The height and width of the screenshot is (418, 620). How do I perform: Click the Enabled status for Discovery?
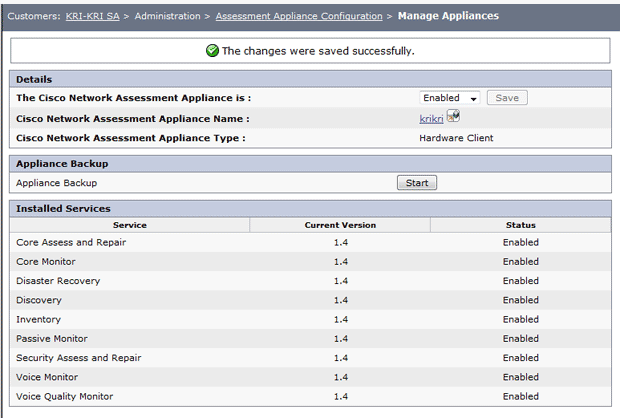point(521,300)
